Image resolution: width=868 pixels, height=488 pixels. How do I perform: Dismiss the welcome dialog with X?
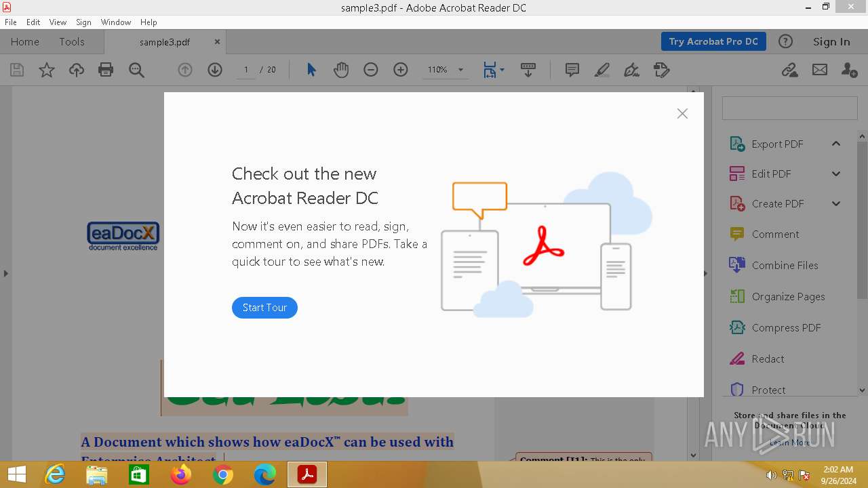(682, 114)
